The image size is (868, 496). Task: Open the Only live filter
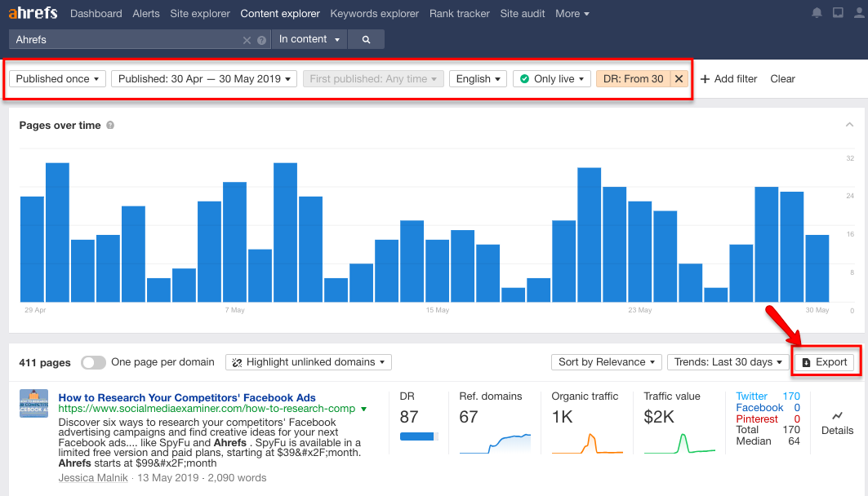552,79
